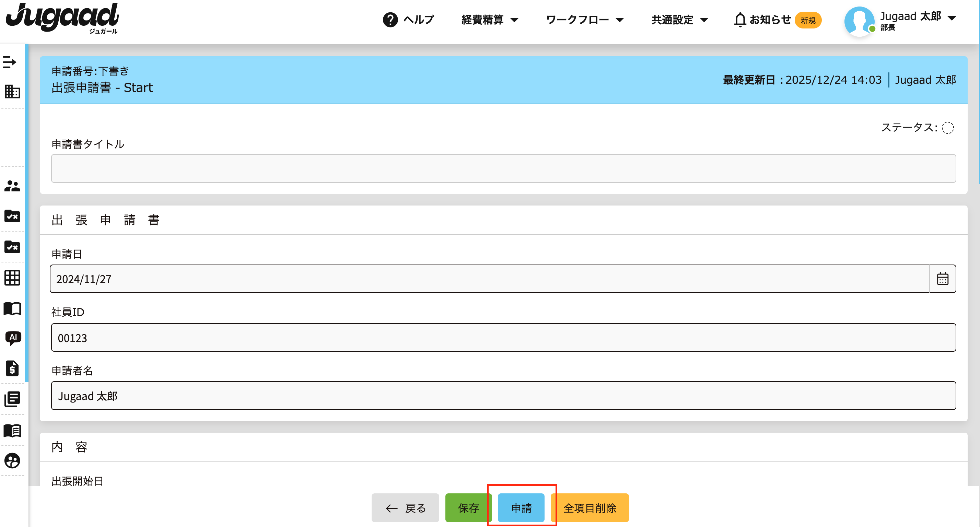The height and width of the screenshot is (527, 980).
Task: Click the 全項目削除 button
Action: [590, 507]
